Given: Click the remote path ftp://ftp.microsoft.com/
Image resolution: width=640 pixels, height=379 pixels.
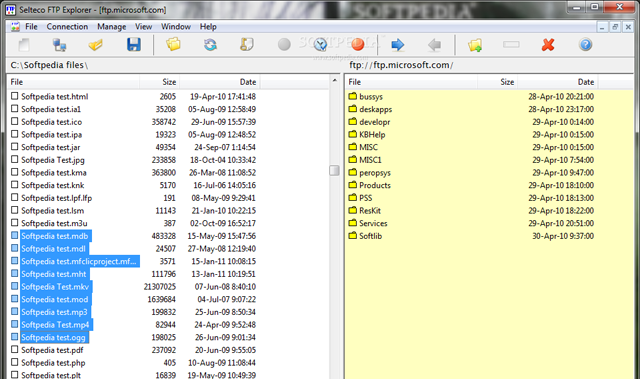Looking at the screenshot, I should point(401,65).
